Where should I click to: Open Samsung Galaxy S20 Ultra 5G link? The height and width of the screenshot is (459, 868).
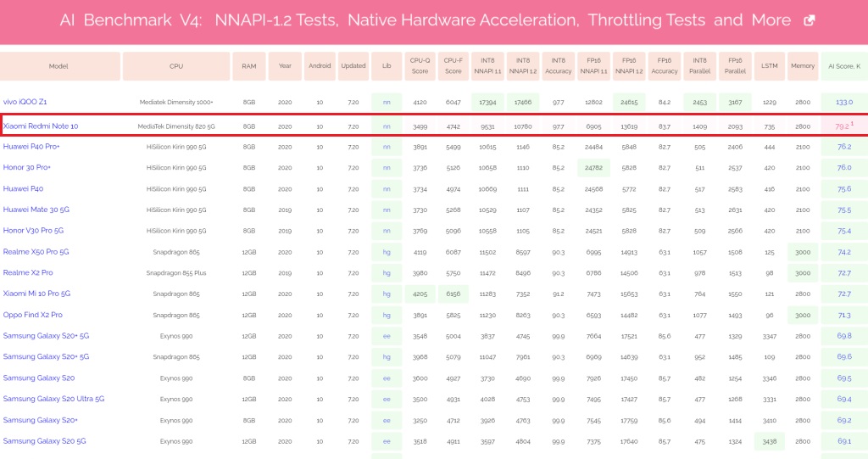point(53,399)
